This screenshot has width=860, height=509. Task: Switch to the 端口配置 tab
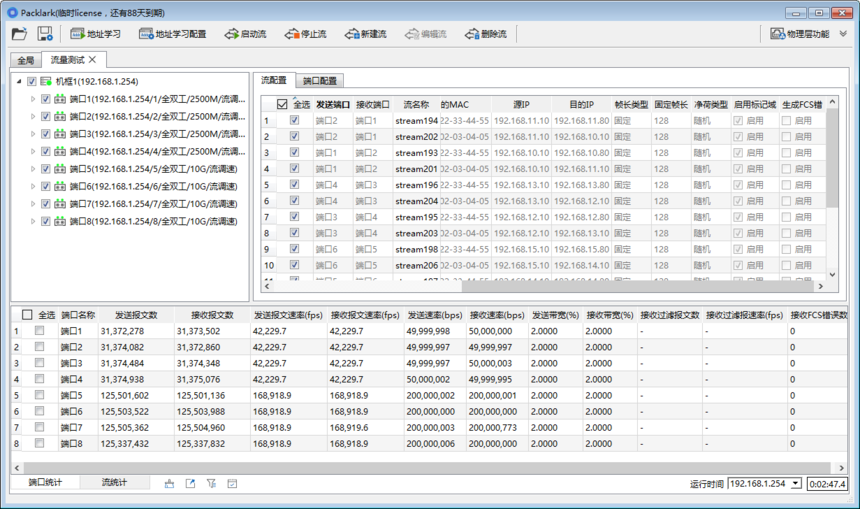point(320,80)
